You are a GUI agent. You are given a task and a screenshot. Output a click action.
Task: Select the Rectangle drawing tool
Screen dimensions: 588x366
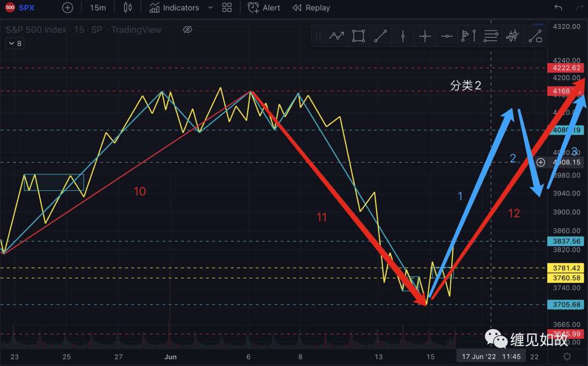pos(358,36)
